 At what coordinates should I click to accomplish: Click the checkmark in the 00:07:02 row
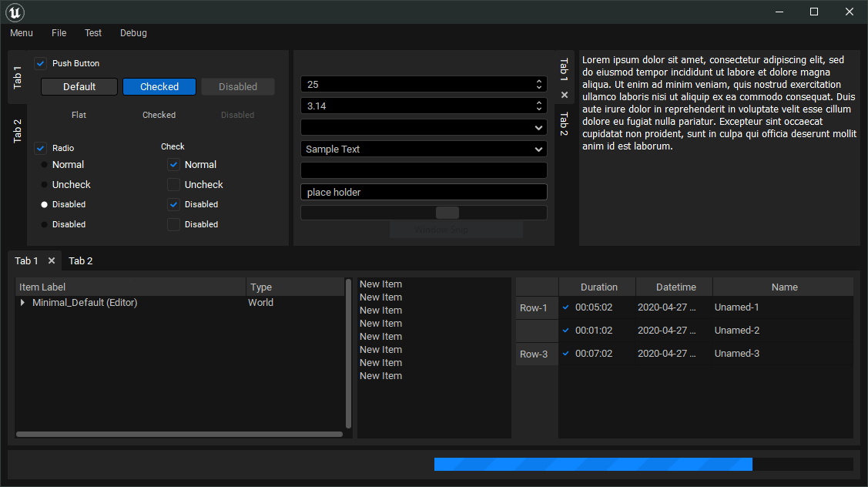pos(566,354)
